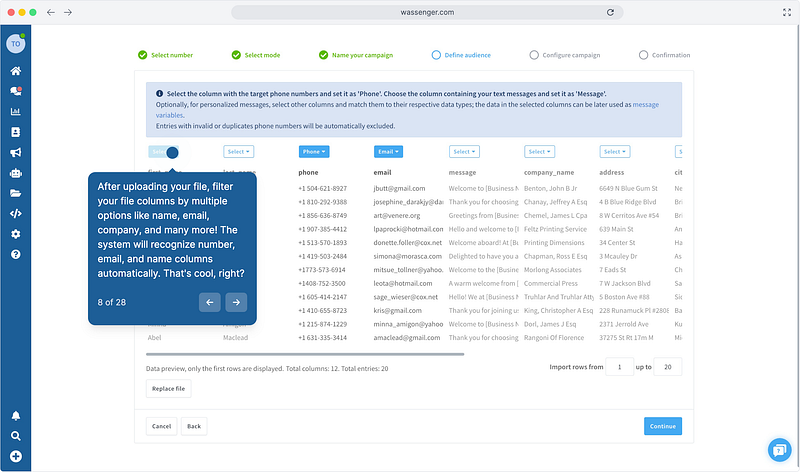Open the Home icon in sidebar
The width and height of the screenshot is (800, 472).
point(15,71)
